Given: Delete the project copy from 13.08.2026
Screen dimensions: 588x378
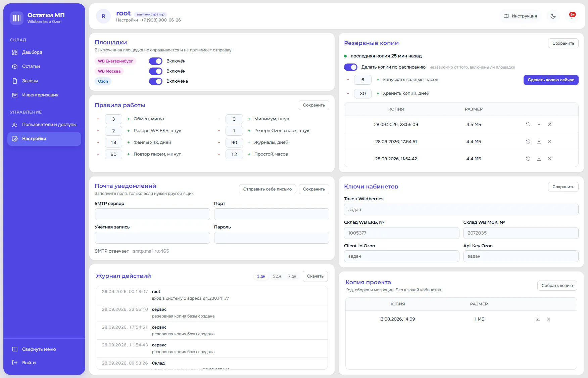Looking at the screenshot, I should point(548,319).
